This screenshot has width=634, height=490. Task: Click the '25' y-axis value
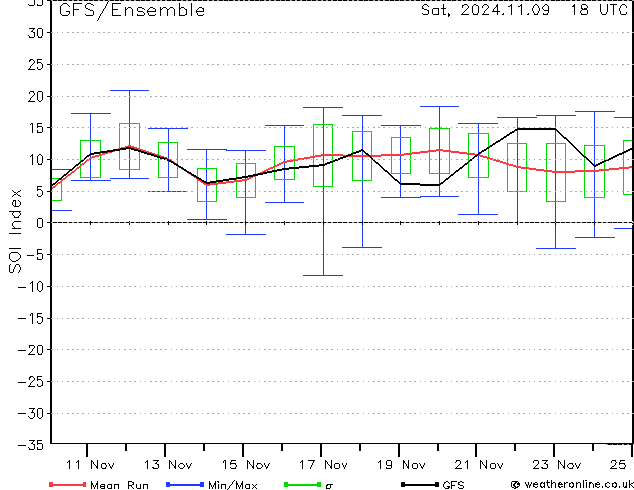coord(35,64)
